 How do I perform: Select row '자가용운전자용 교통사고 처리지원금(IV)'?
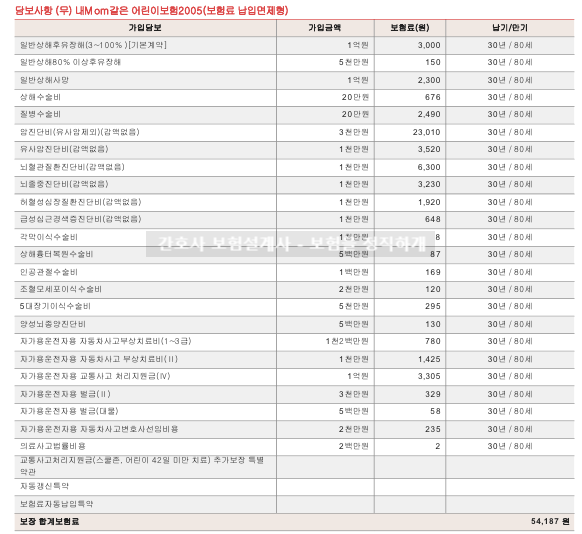click(294, 377)
